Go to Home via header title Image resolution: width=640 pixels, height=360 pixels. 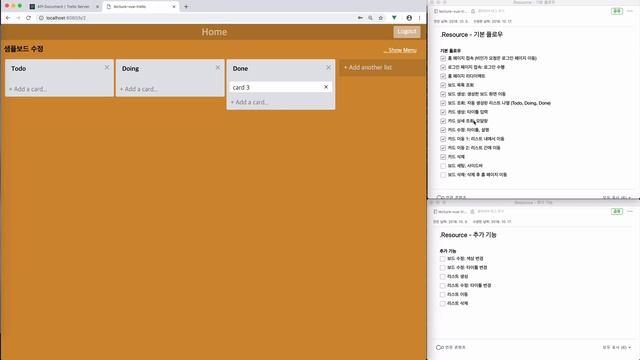click(214, 32)
